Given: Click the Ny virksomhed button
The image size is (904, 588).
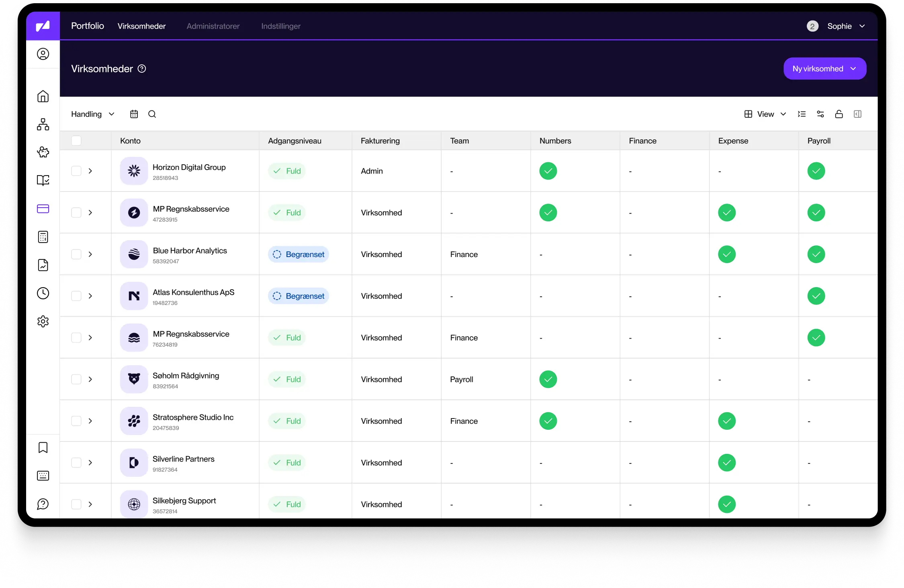Looking at the screenshot, I should (824, 69).
